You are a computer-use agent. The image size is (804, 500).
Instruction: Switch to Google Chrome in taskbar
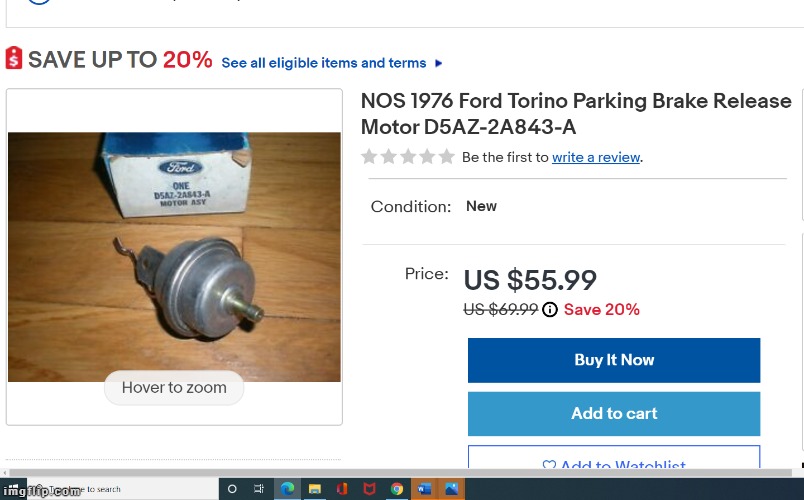tap(397, 489)
